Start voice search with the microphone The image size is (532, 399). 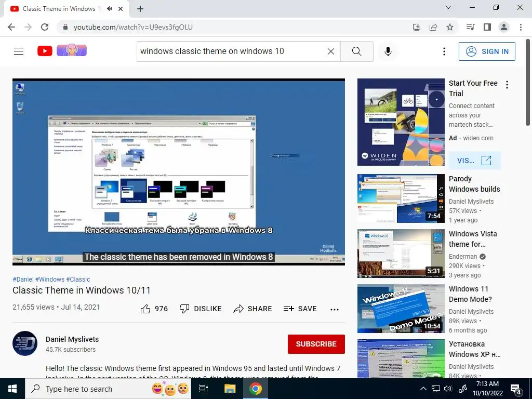388,51
